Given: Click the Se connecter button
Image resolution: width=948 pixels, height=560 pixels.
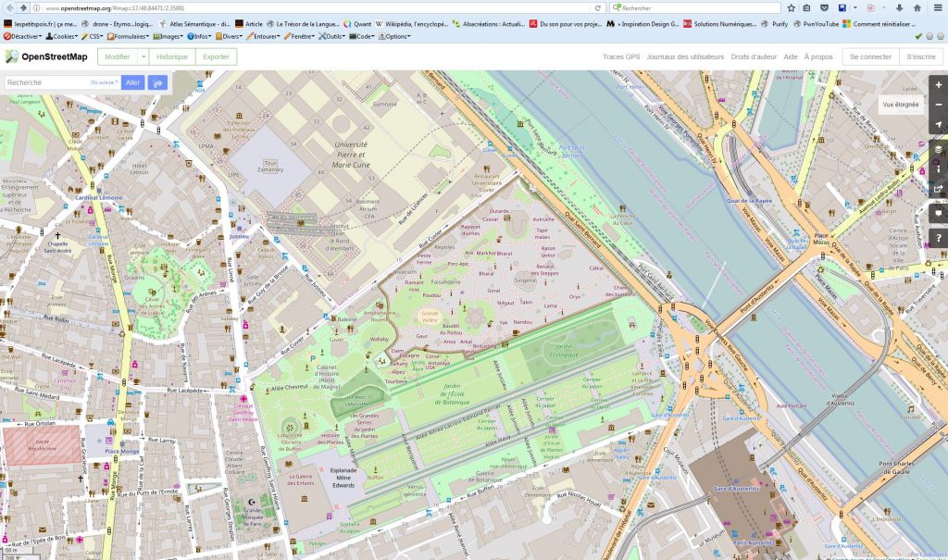Looking at the screenshot, I should [x=870, y=56].
